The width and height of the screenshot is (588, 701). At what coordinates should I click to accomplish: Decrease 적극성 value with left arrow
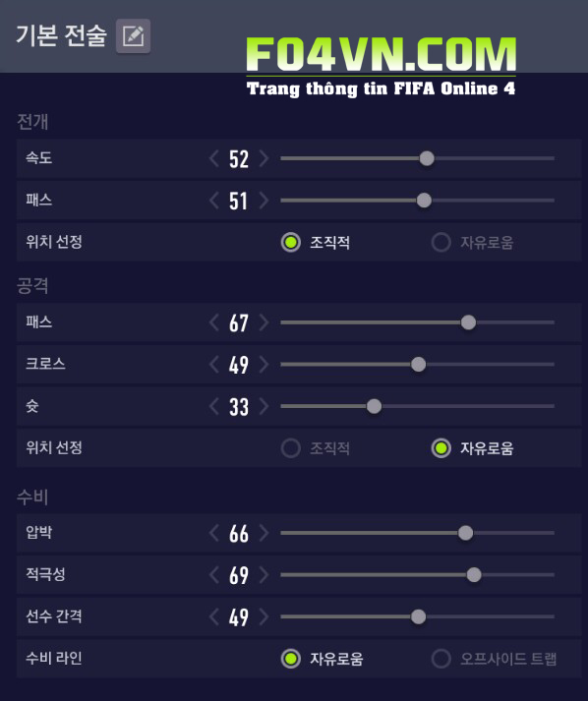coord(214,575)
